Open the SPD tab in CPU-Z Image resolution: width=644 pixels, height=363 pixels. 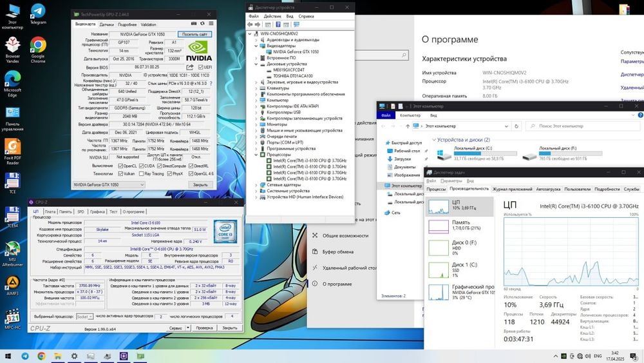pos(80,211)
